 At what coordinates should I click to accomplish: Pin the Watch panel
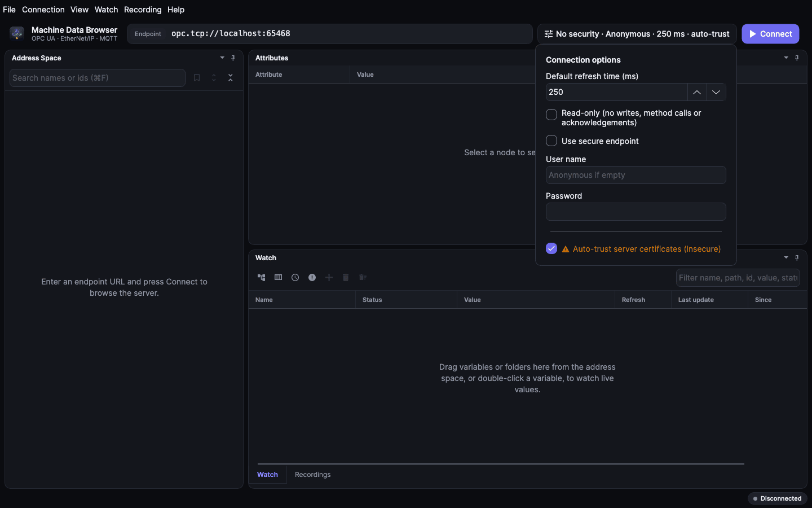(x=797, y=258)
